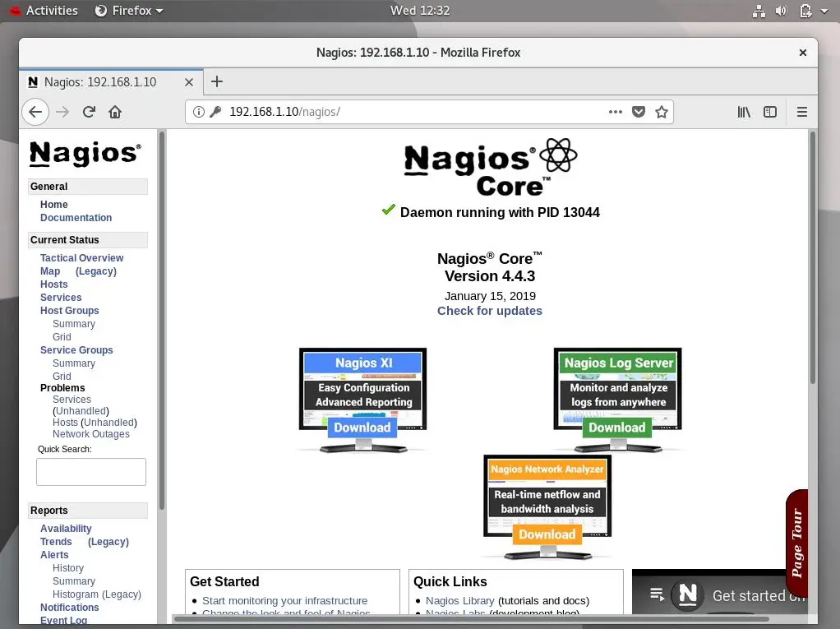Expand the system menu arrow
The width and height of the screenshot is (840, 629).
824,11
